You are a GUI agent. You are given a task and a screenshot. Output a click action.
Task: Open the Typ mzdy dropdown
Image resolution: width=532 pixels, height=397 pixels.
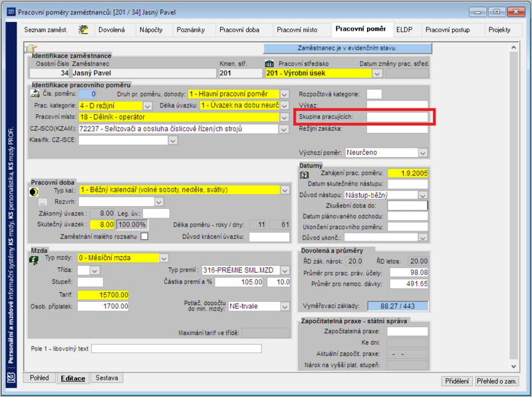(x=164, y=258)
